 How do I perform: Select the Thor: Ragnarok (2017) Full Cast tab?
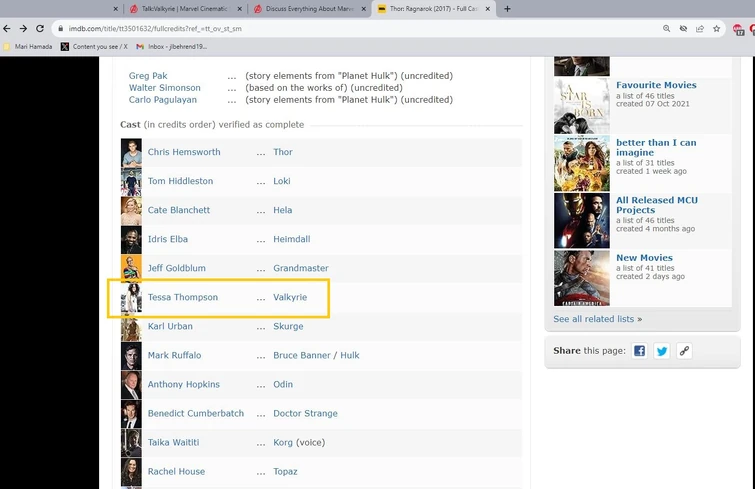[433, 9]
